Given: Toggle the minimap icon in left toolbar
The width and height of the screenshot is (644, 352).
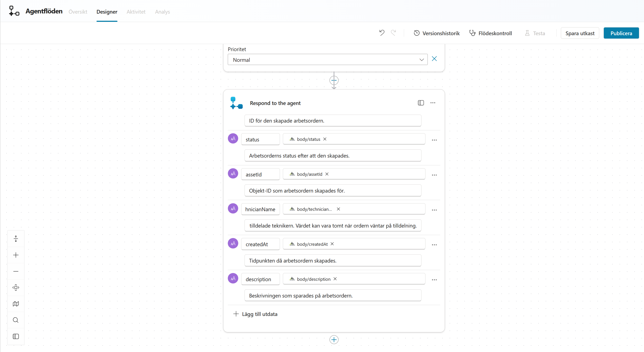Looking at the screenshot, I should tap(16, 304).
